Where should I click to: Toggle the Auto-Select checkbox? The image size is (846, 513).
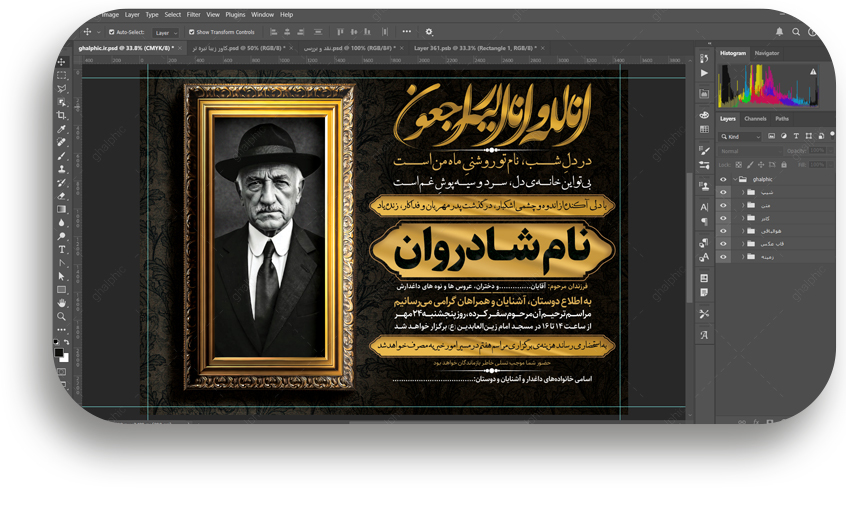(112, 32)
